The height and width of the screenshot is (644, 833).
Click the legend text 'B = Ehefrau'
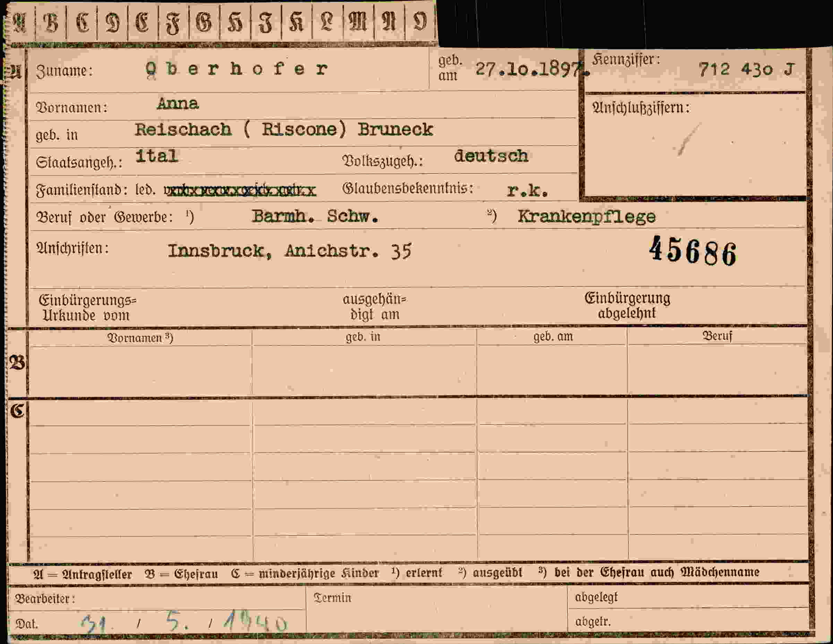(x=181, y=574)
